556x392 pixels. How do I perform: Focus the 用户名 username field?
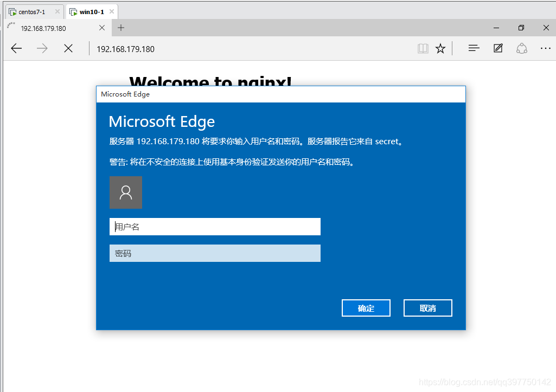point(215,227)
